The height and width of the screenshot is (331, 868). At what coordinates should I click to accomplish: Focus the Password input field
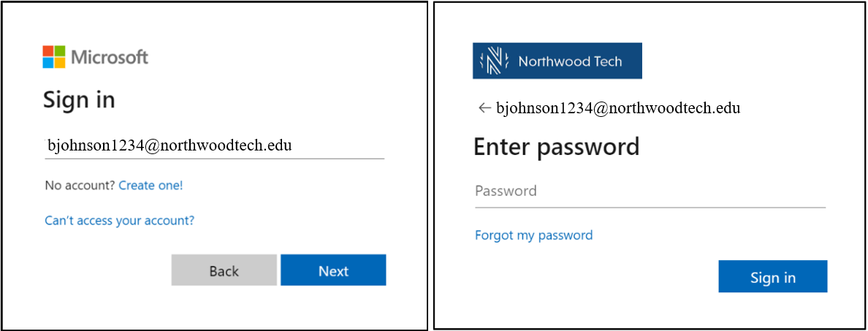(650, 191)
